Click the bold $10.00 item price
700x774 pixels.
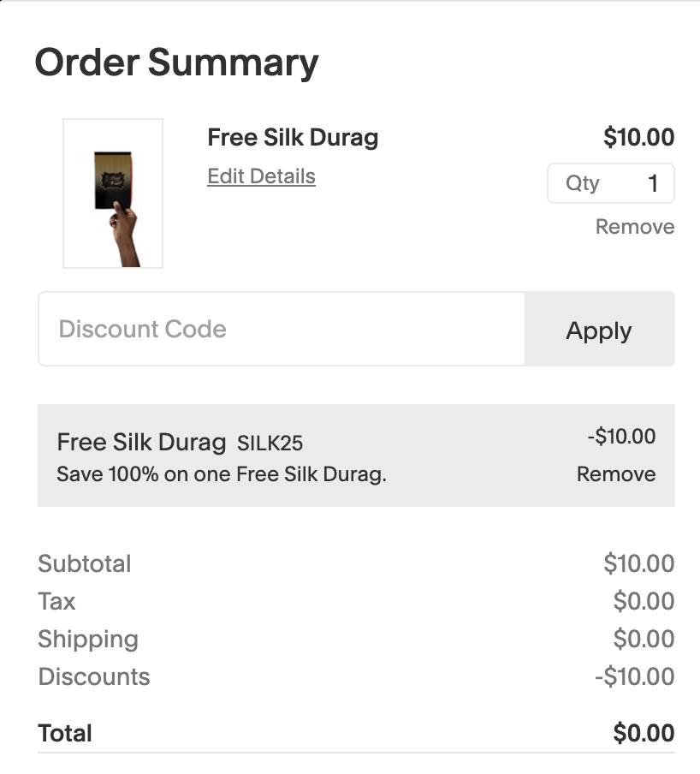(x=638, y=138)
